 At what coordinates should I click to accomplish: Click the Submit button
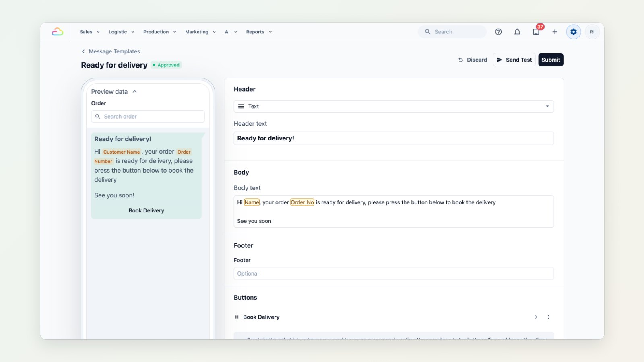(x=551, y=60)
